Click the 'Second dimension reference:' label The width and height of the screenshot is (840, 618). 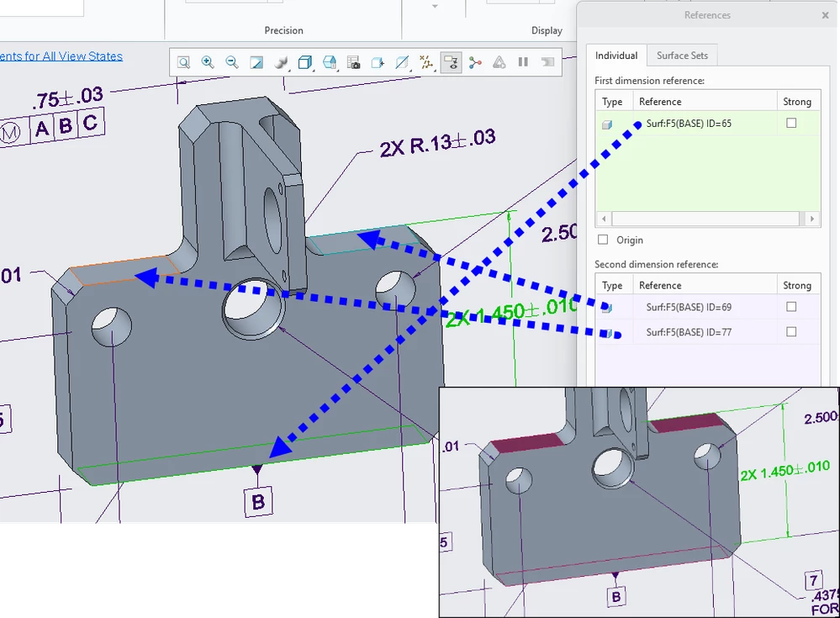point(656,265)
